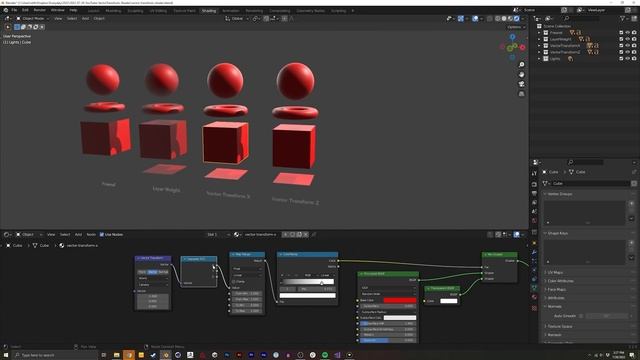The width and height of the screenshot is (640, 360).
Task: Click the ColorRamp gradient bar
Action: pos(308,282)
